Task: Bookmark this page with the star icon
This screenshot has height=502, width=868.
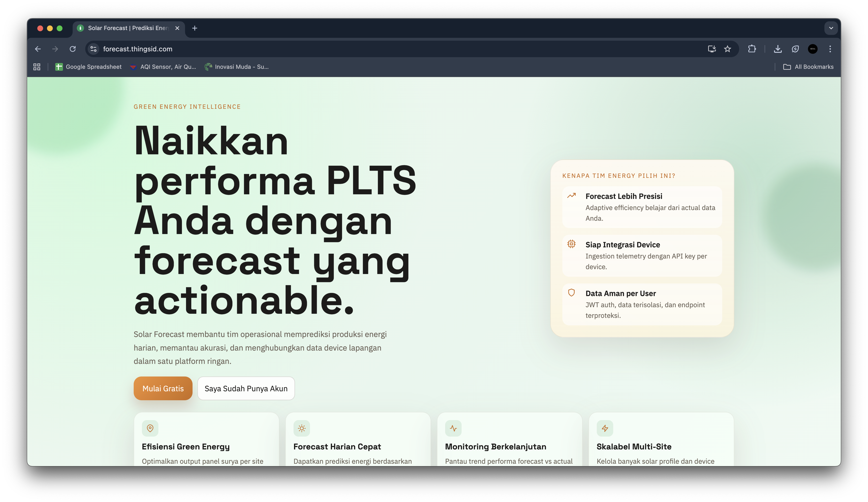Action: [x=728, y=49]
